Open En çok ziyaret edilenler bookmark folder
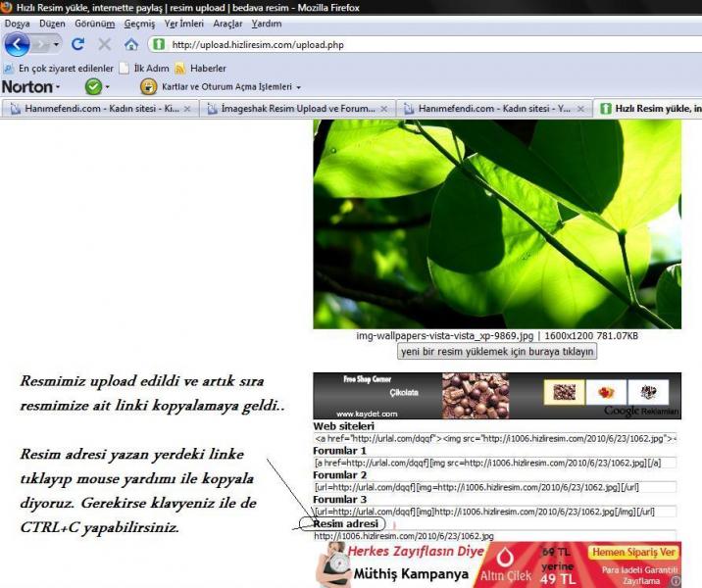Screen dimensions: 702x588 tap(59, 69)
